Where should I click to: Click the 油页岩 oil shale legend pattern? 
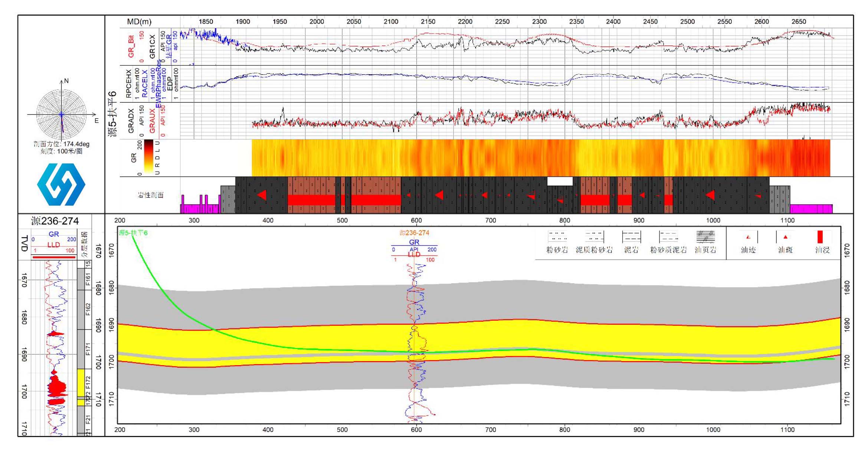(x=706, y=237)
